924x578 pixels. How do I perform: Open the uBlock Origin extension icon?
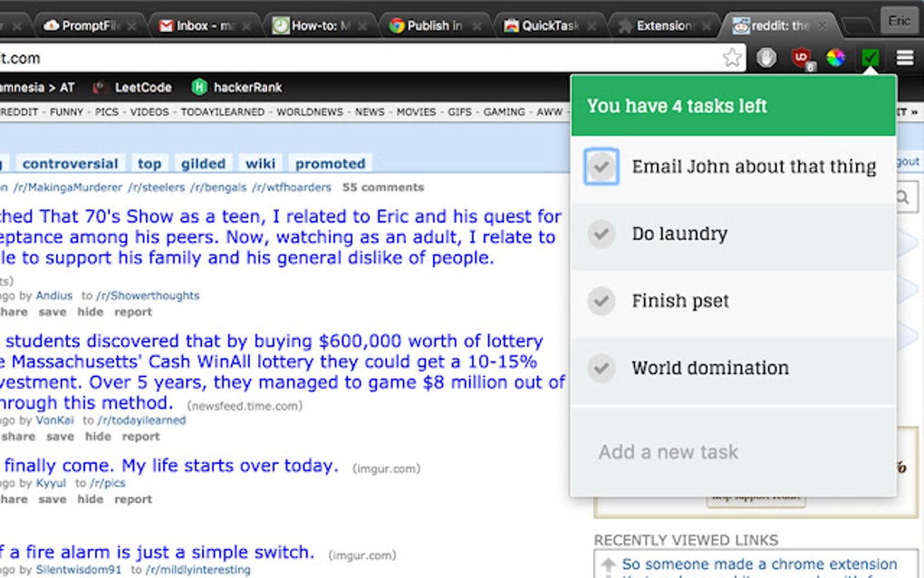click(x=801, y=56)
